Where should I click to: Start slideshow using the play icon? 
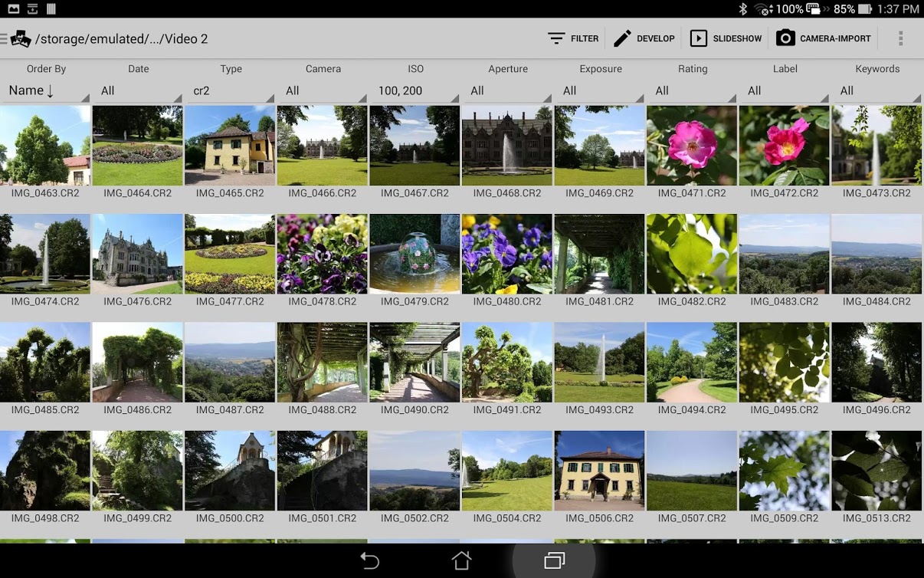point(698,38)
